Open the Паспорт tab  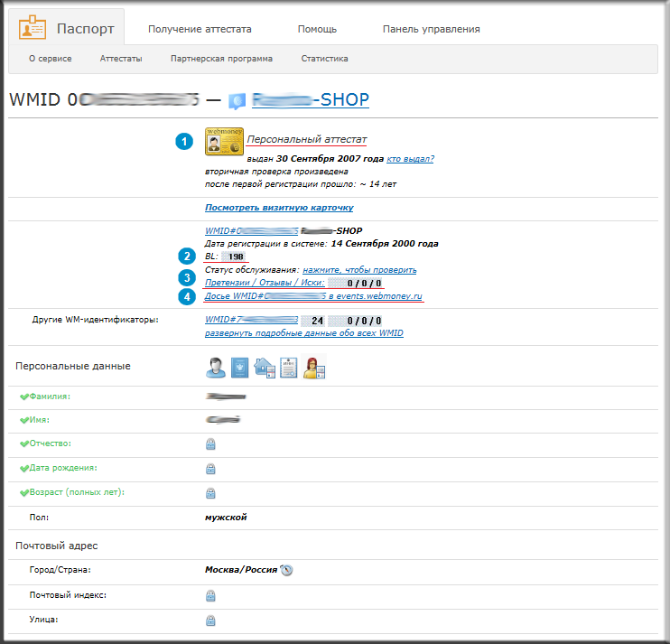point(67,27)
